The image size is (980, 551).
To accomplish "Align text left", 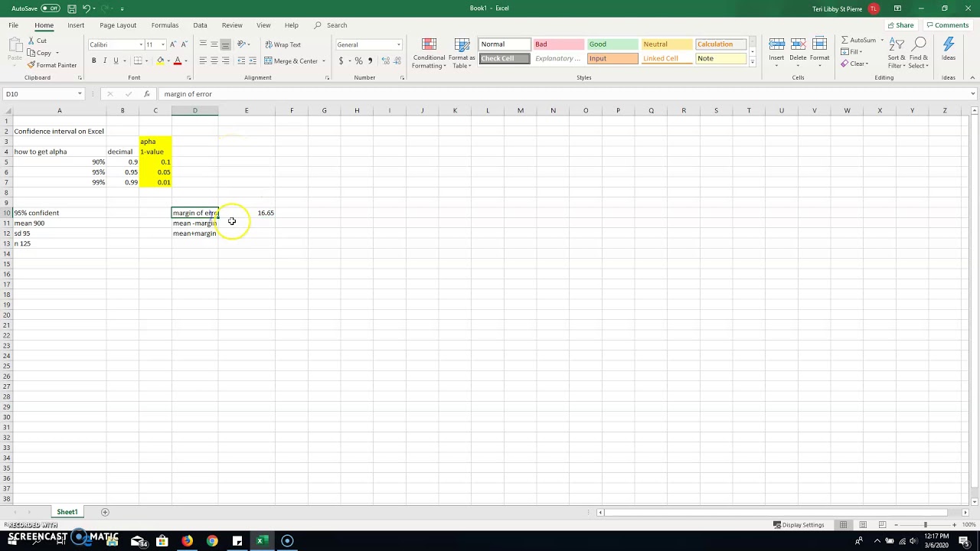I will (203, 60).
